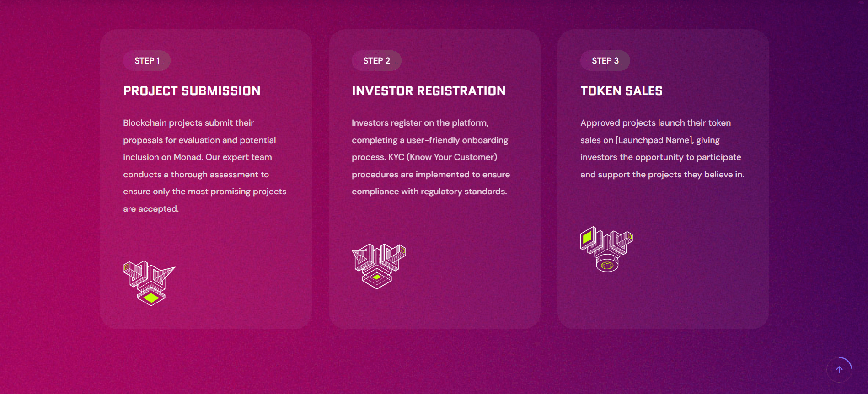The width and height of the screenshot is (868, 394).
Task: Click the INVESTOR REGISTRATION heading
Action: (429, 91)
